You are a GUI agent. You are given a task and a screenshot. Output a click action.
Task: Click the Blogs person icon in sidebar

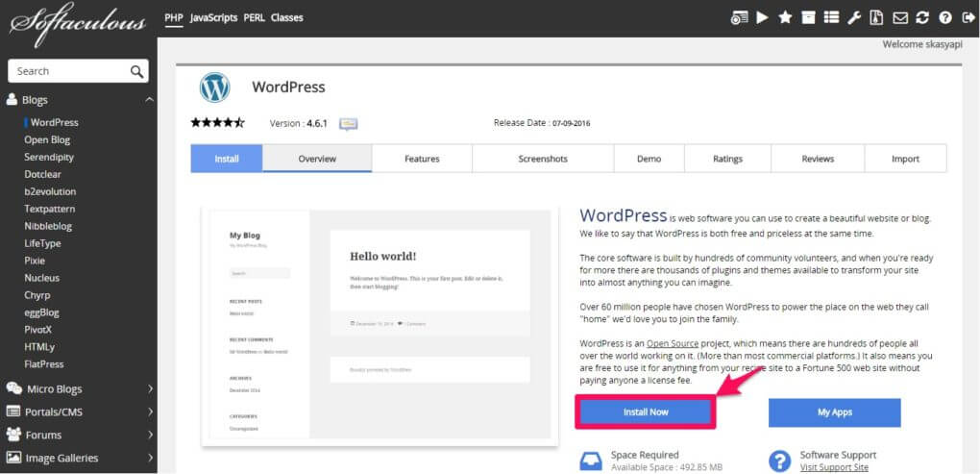12,99
